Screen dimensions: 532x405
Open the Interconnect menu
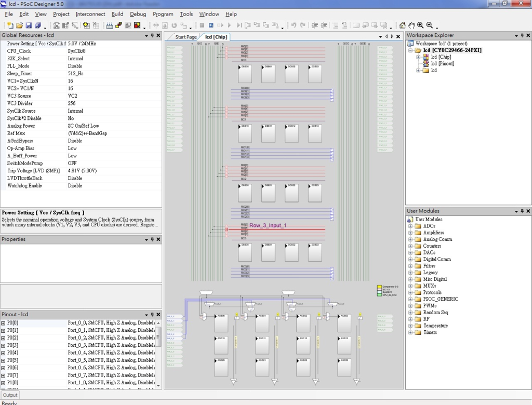[x=90, y=14]
